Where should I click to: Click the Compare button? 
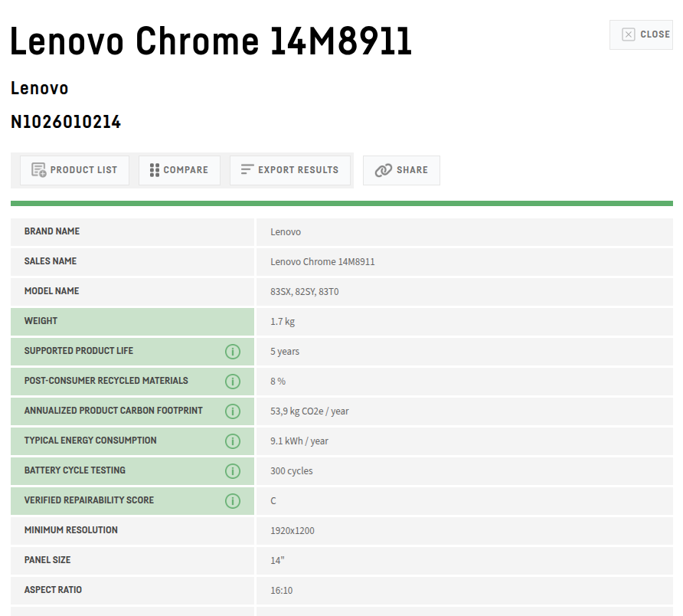point(179,170)
